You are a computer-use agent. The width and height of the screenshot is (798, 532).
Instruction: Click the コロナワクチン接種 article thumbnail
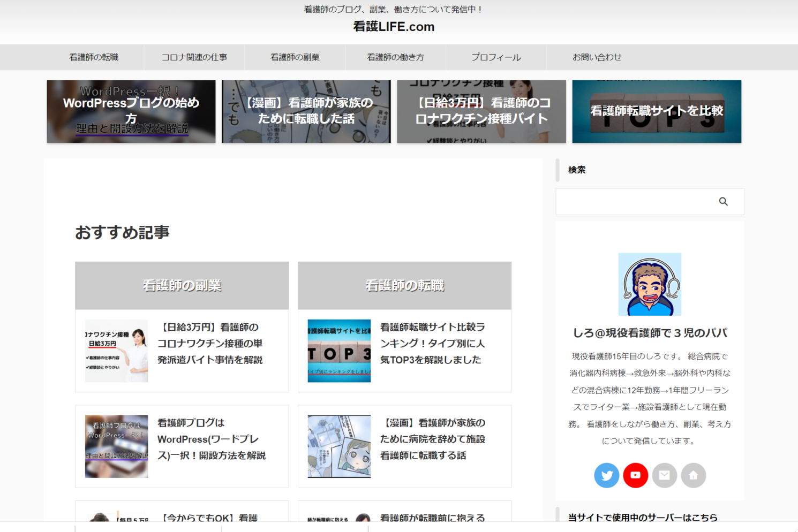tap(116, 351)
